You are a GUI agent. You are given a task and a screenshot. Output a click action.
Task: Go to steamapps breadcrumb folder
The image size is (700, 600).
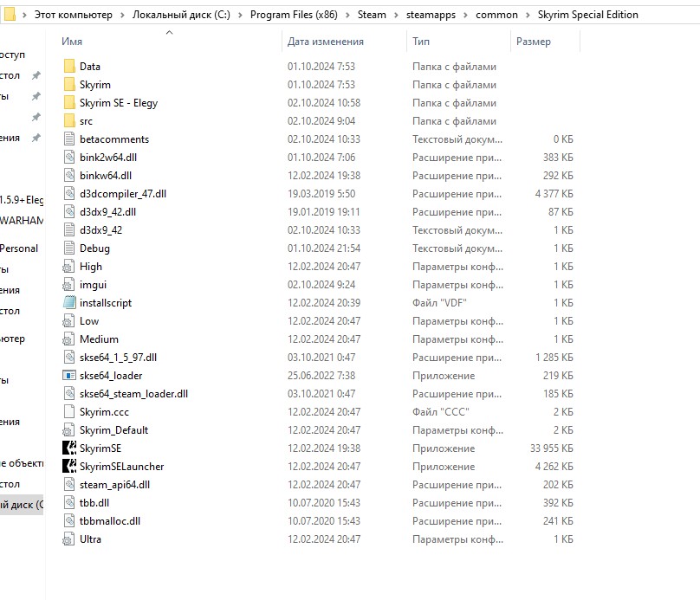click(431, 15)
